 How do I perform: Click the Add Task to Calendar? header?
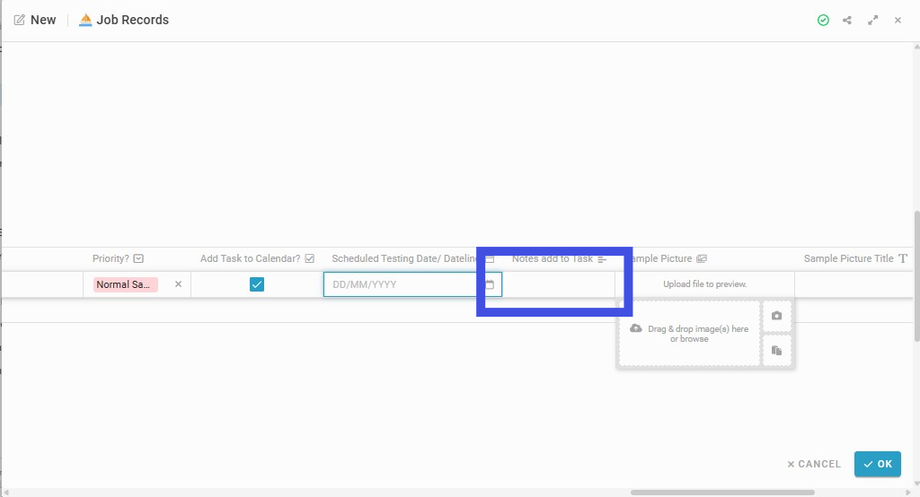coord(250,259)
